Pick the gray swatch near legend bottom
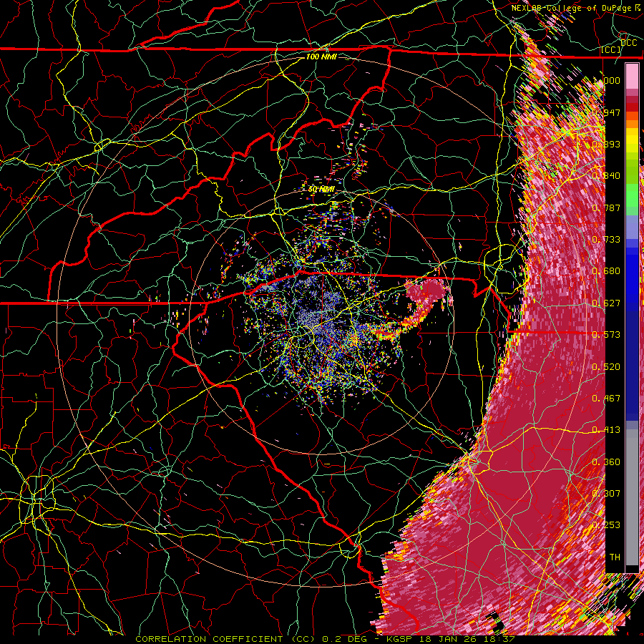Screen dimensions: 644x644 click(632, 497)
